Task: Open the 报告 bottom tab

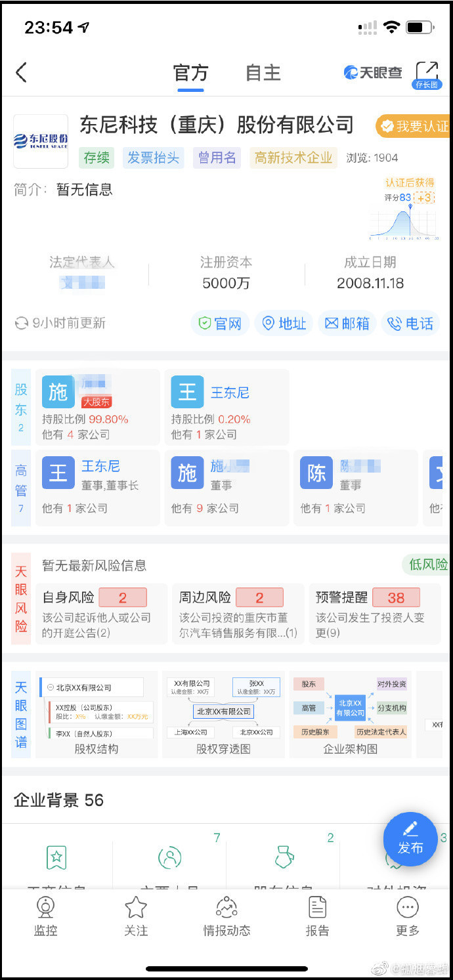Action: click(x=317, y=916)
